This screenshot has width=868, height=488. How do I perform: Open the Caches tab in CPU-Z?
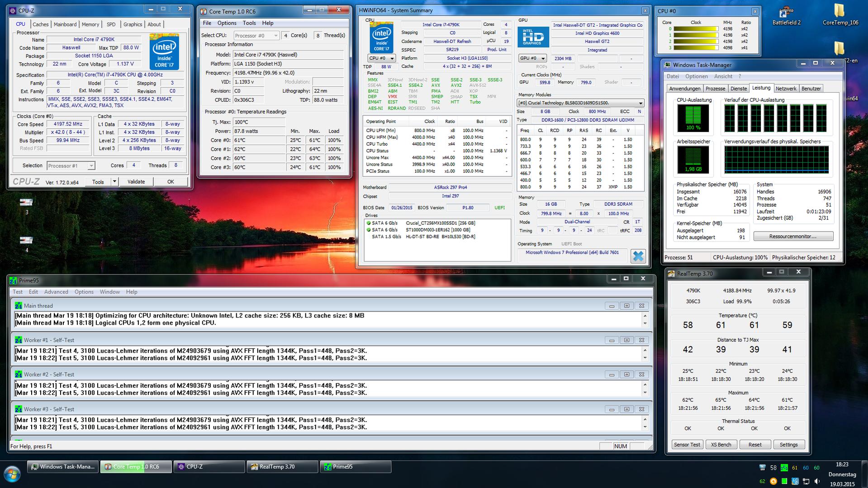pos(40,24)
